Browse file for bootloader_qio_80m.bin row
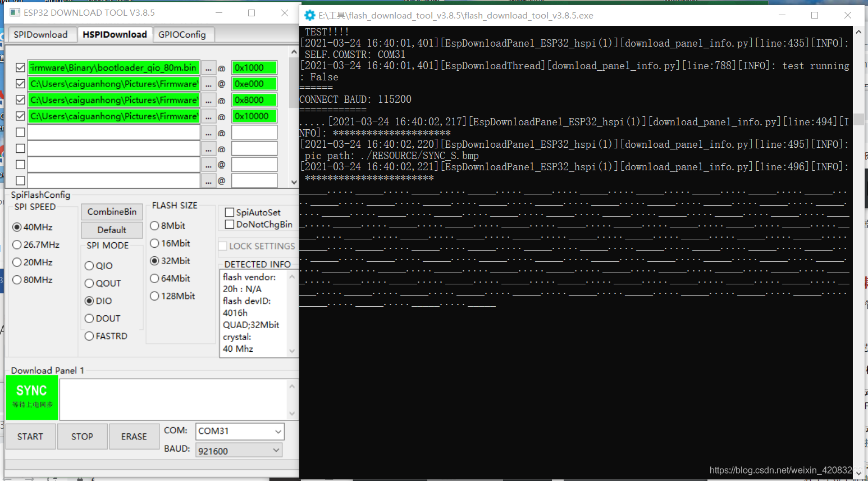 click(208, 68)
